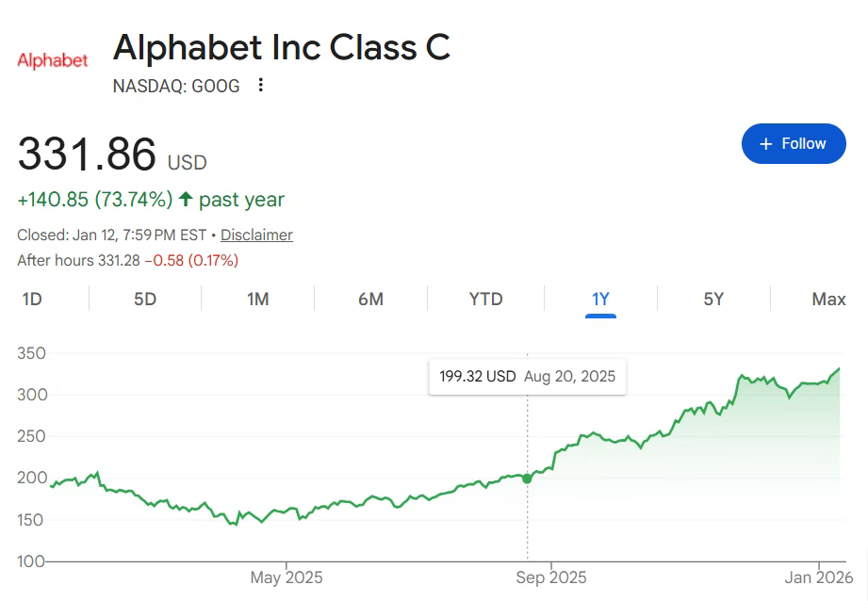View the 5Y price history
The height and width of the screenshot is (601, 868).
pyautogui.click(x=713, y=300)
